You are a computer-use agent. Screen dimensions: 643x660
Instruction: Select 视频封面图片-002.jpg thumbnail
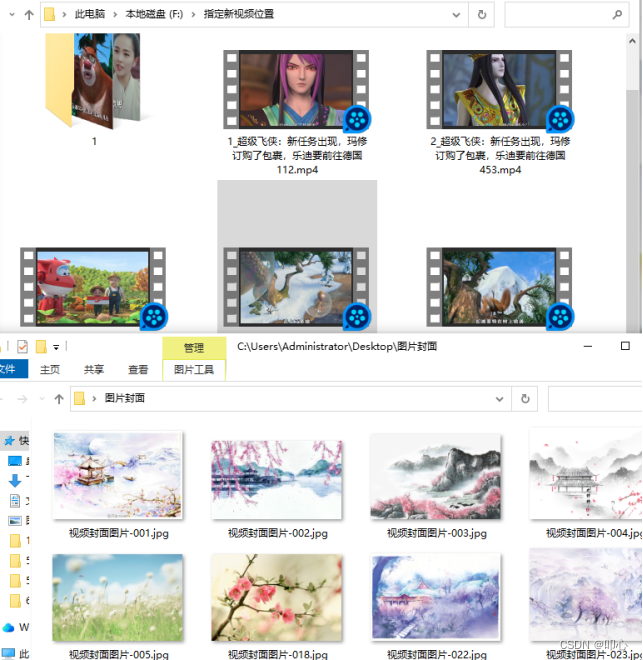point(276,479)
